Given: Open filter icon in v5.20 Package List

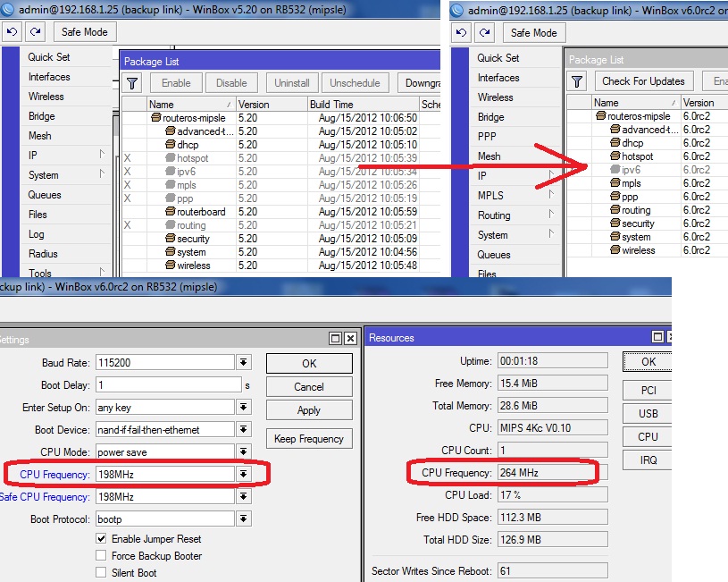Looking at the screenshot, I should tap(132, 83).
